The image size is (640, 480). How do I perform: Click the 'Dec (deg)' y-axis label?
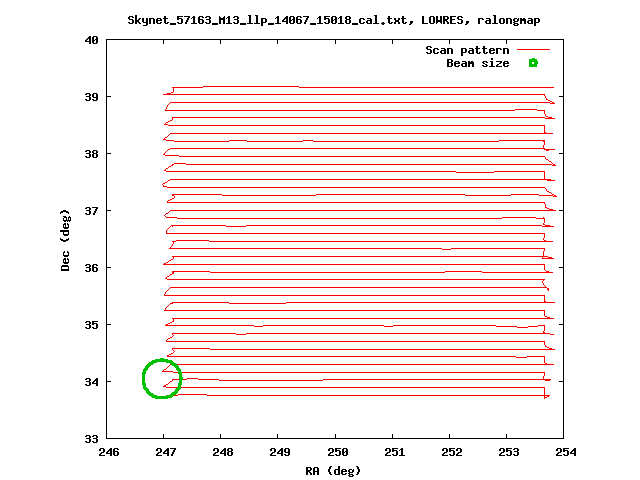(65, 240)
